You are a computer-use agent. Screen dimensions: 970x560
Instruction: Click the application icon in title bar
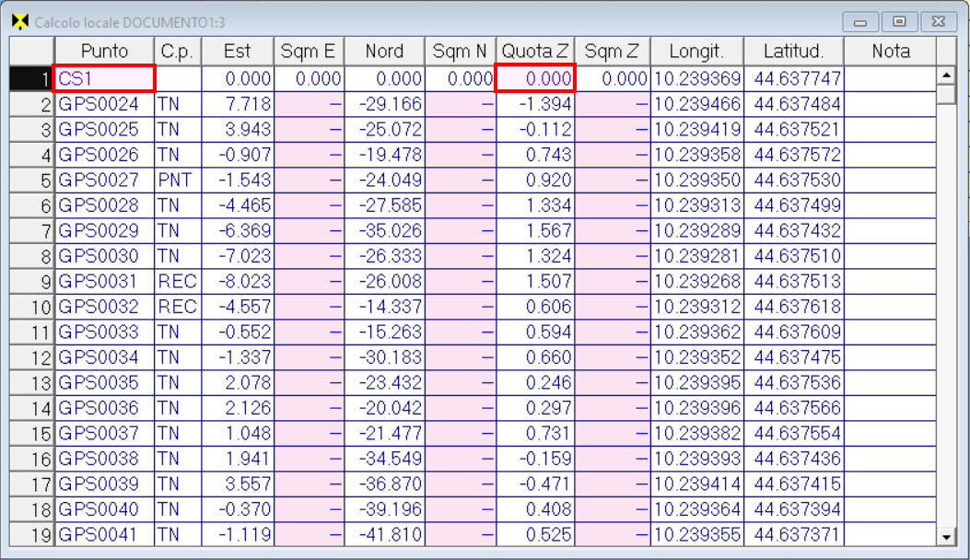point(18,21)
